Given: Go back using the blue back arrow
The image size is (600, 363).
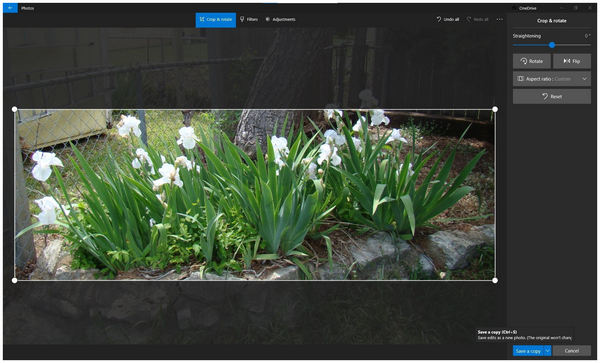Looking at the screenshot, I should click(x=10, y=8).
